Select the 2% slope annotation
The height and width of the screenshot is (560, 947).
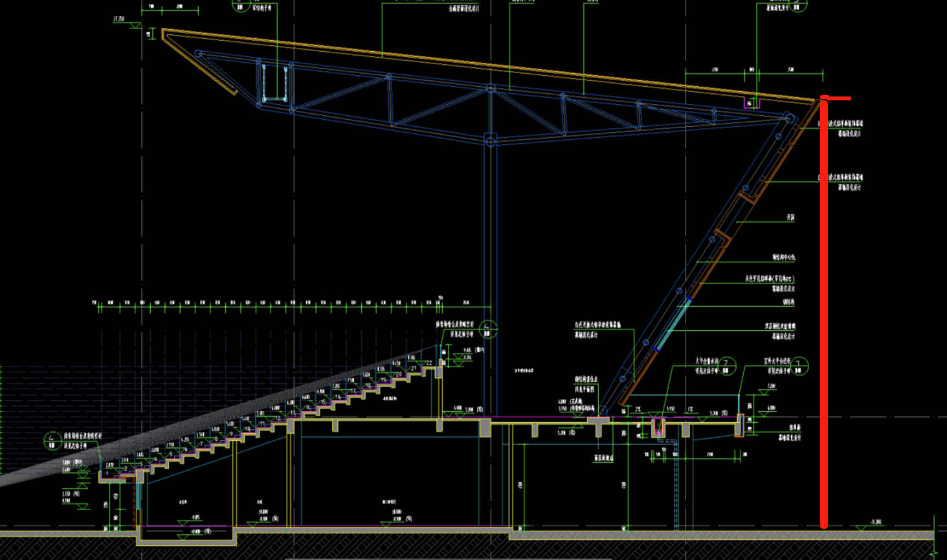638,409
